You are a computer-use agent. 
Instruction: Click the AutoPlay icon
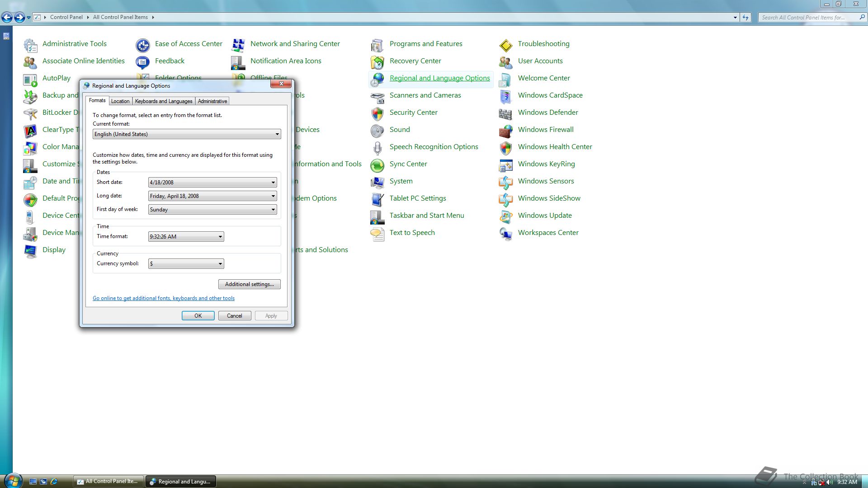point(30,80)
